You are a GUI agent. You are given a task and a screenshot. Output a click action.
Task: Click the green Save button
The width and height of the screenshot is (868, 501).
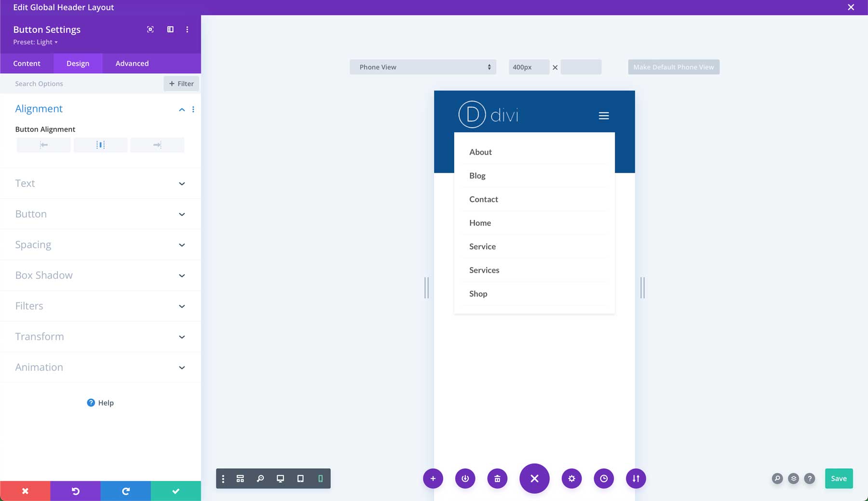(x=839, y=478)
